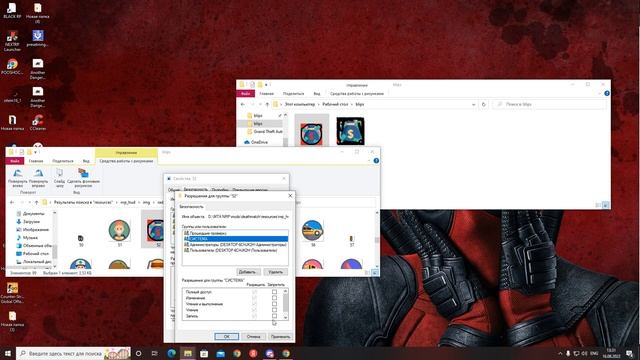The image size is (640, 360).
Task: Click the Back arrow in the back Explorer window
Action: pyautogui.click(x=243, y=104)
